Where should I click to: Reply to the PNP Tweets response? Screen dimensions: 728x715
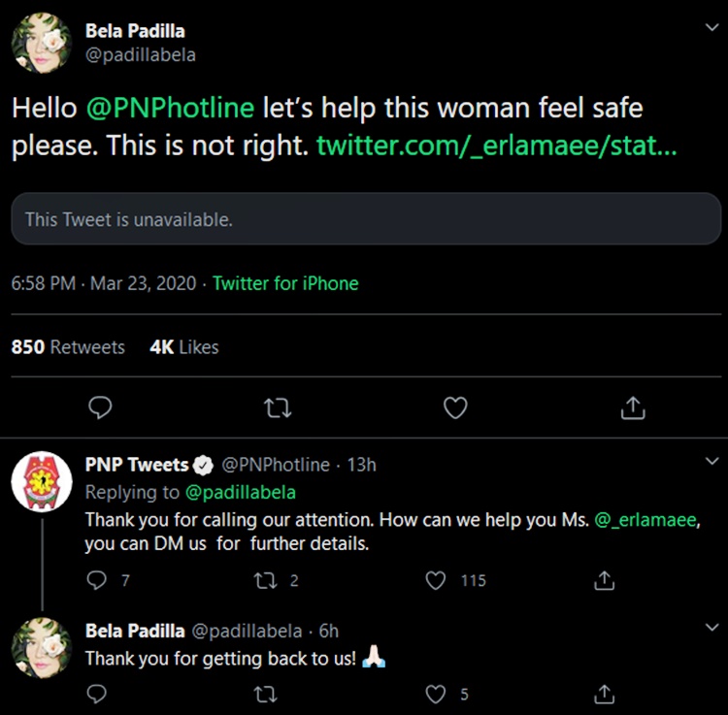96,580
